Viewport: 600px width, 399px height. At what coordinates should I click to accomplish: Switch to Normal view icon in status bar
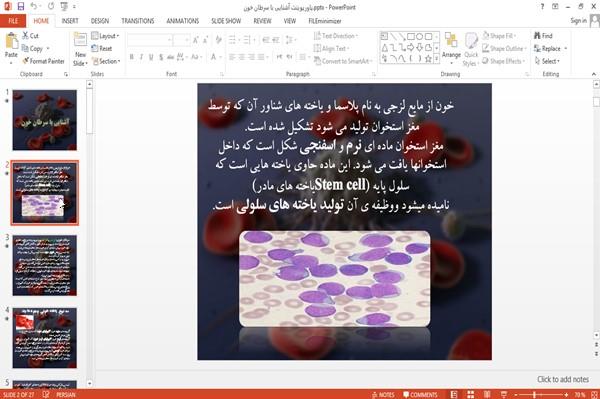(x=454, y=394)
